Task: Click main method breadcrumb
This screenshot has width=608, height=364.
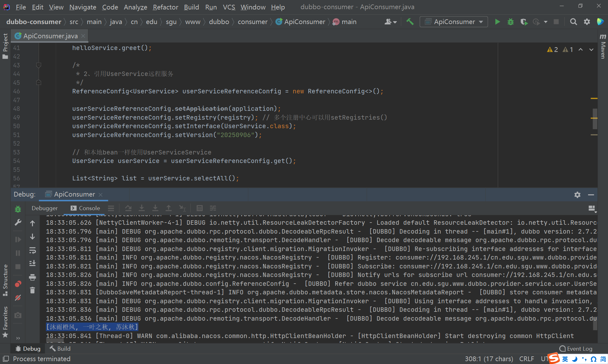Action: click(x=345, y=22)
